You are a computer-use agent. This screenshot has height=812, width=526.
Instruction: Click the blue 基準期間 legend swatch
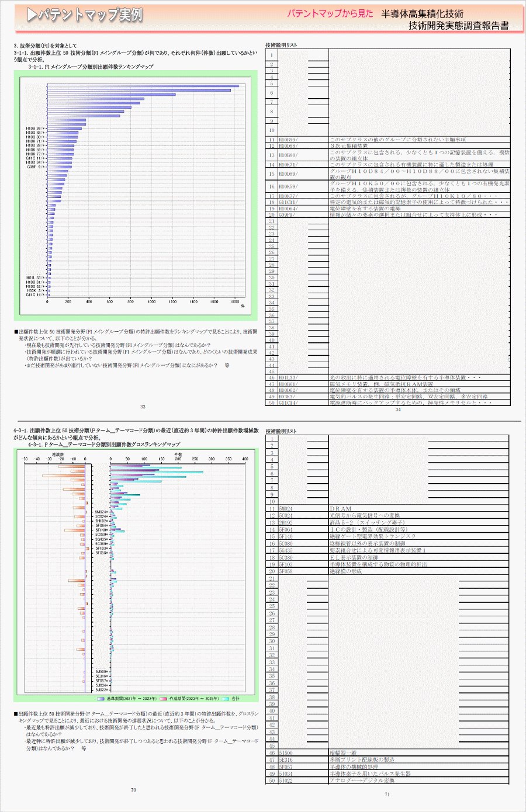pyautogui.click(x=101, y=699)
